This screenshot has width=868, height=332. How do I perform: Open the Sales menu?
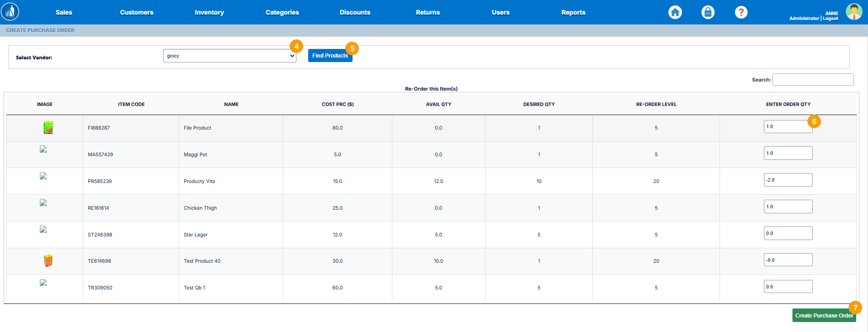(64, 12)
